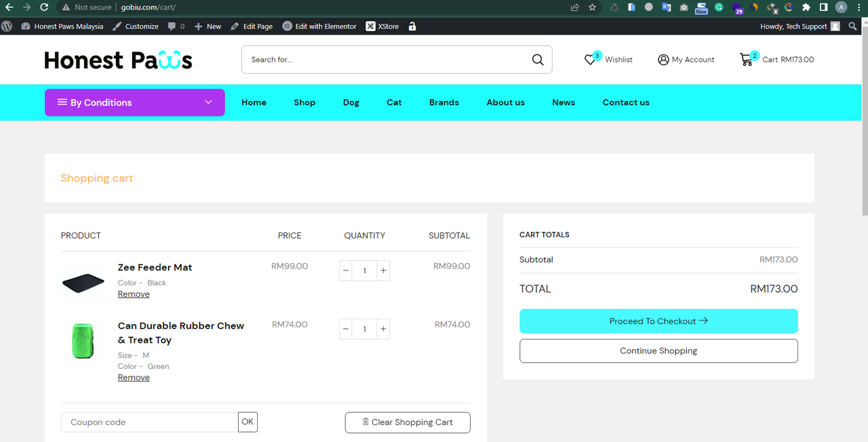This screenshot has width=868, height=442.
Task: Click the green can toy thumbnail
Action: click(x=83, y=341)
